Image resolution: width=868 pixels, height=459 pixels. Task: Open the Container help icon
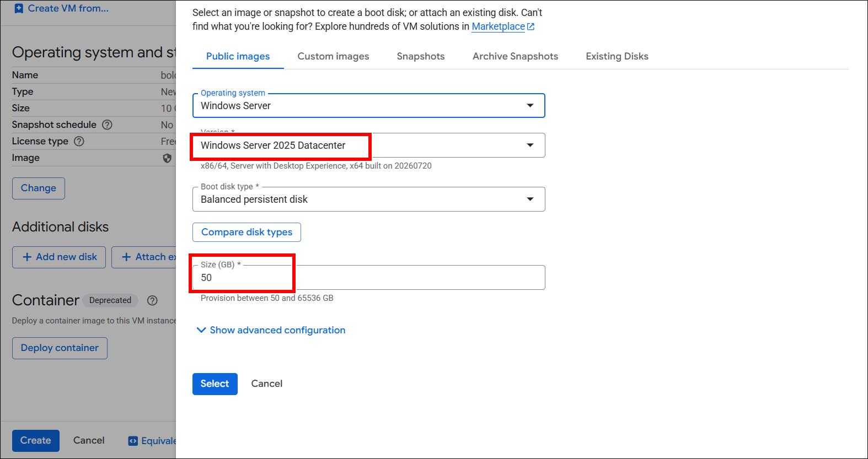click(153, 300)
